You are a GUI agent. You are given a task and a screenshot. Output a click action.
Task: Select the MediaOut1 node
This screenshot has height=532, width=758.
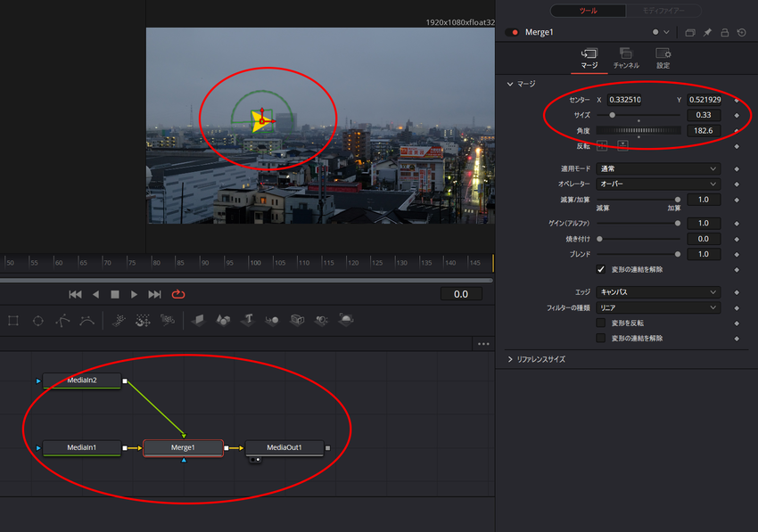click(x=284, y=448)
